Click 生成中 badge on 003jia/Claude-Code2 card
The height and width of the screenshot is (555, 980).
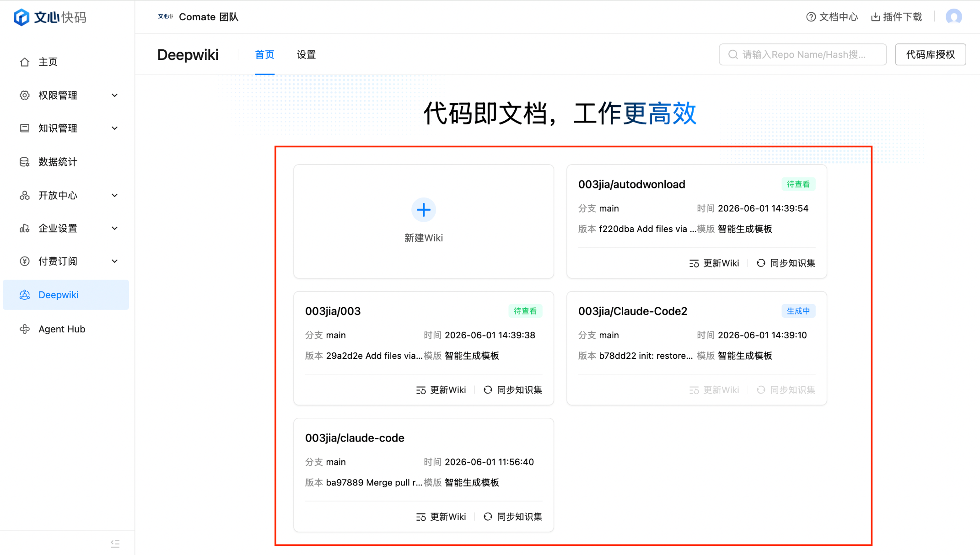798,311
